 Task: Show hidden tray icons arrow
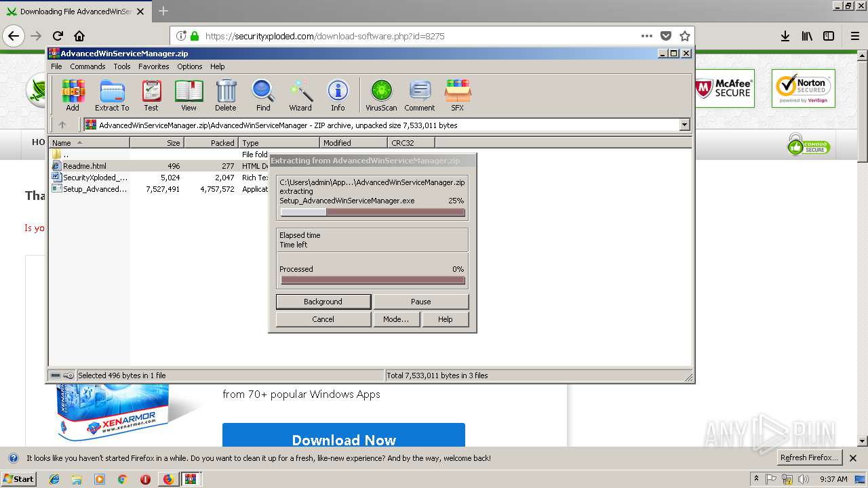click(756, 479)
